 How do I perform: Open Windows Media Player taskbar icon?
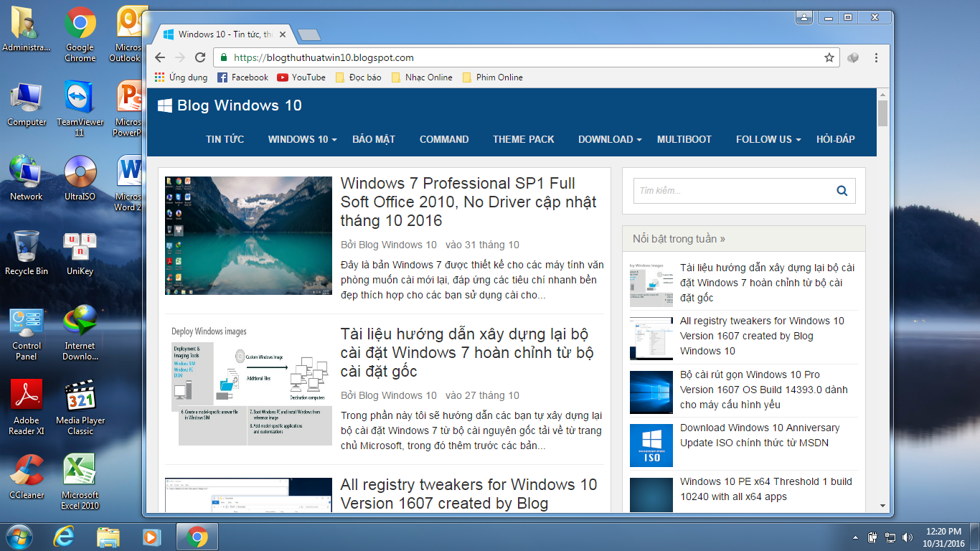(x=151, y=536)
